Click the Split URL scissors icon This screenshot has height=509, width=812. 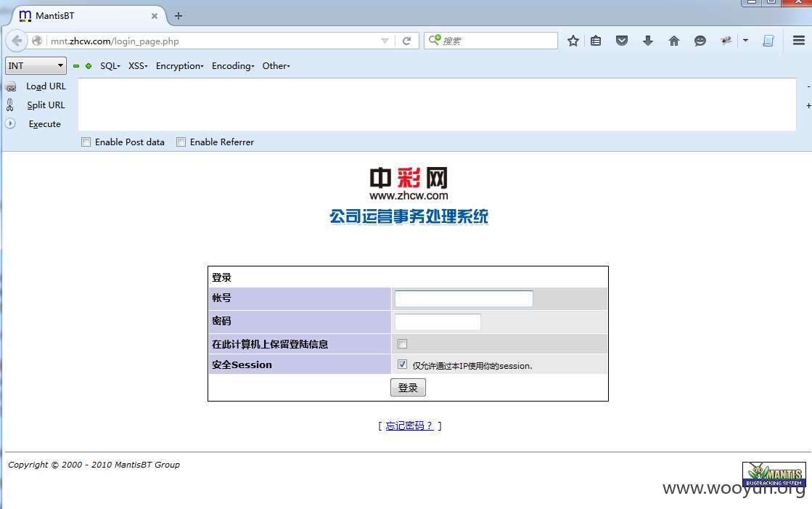pyautogui.click(x=10, y=105)
